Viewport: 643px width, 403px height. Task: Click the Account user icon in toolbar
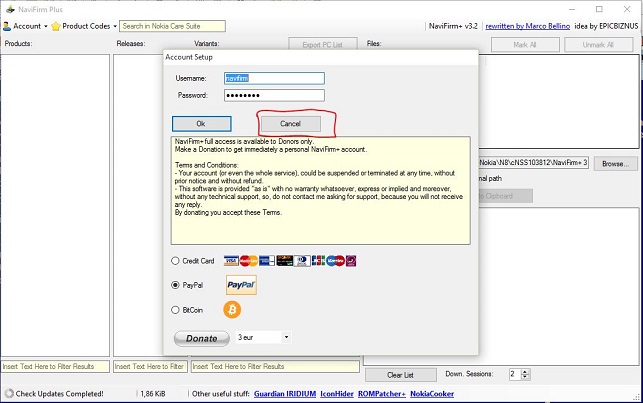click(x=7, y=25)
